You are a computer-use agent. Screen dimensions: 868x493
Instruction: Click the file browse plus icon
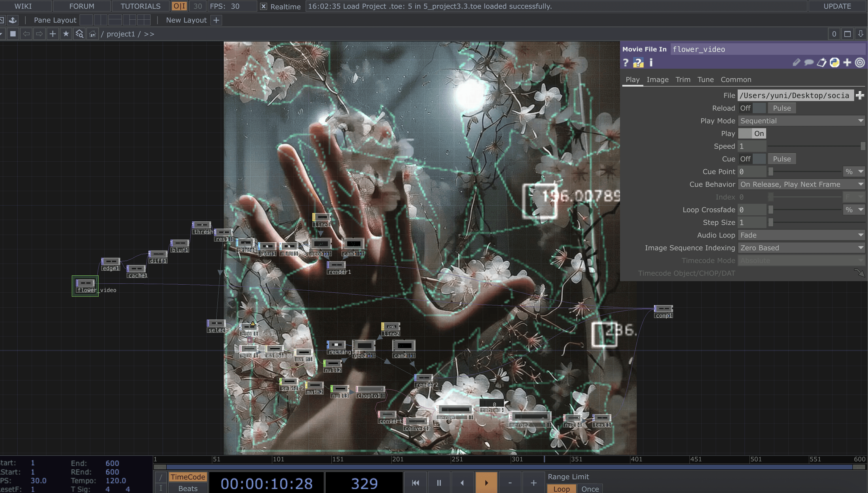pyautogui.click(x=860, y=96)
